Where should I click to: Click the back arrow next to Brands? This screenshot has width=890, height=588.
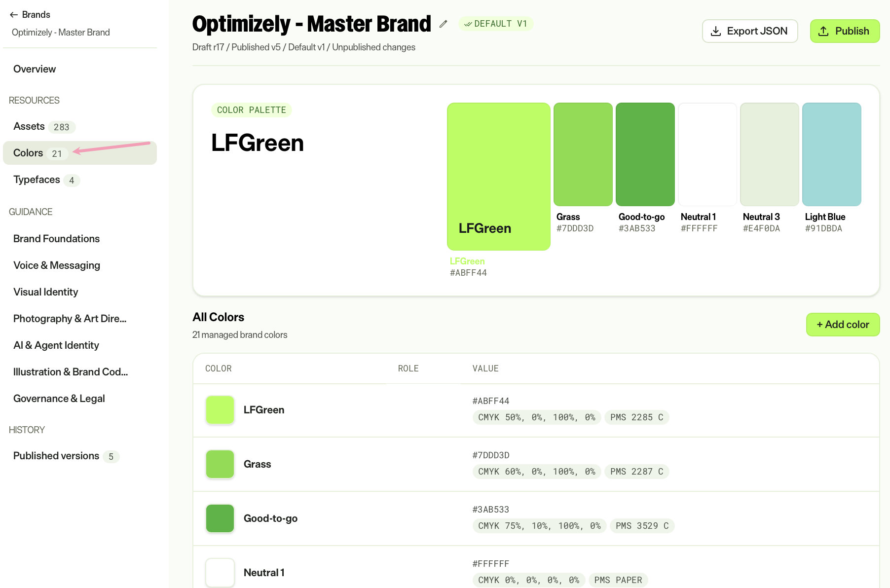pos(14,15)
